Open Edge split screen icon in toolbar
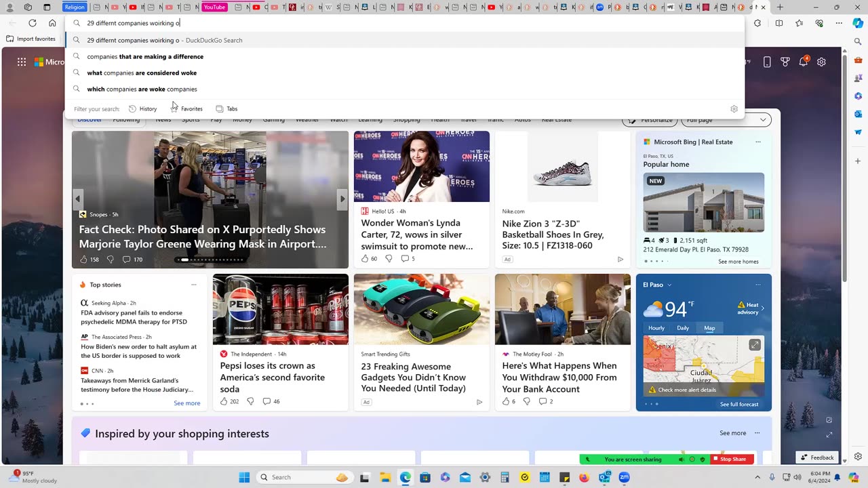Screen dimensions: 868x488 pyautogui.click(x=779, y=23)
